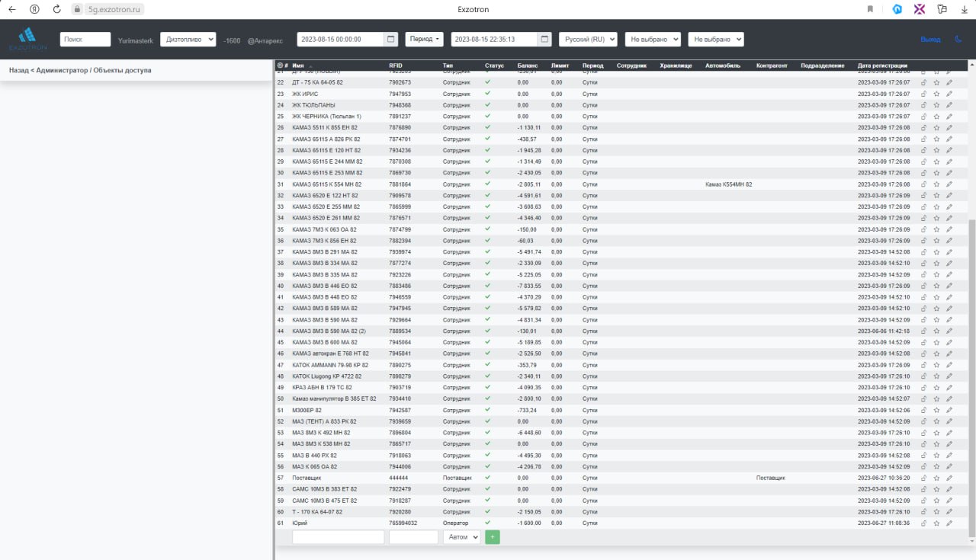This screenshot has height=560, width=976.
Task: Click the Выход logout link
Action: click(930, 39)
